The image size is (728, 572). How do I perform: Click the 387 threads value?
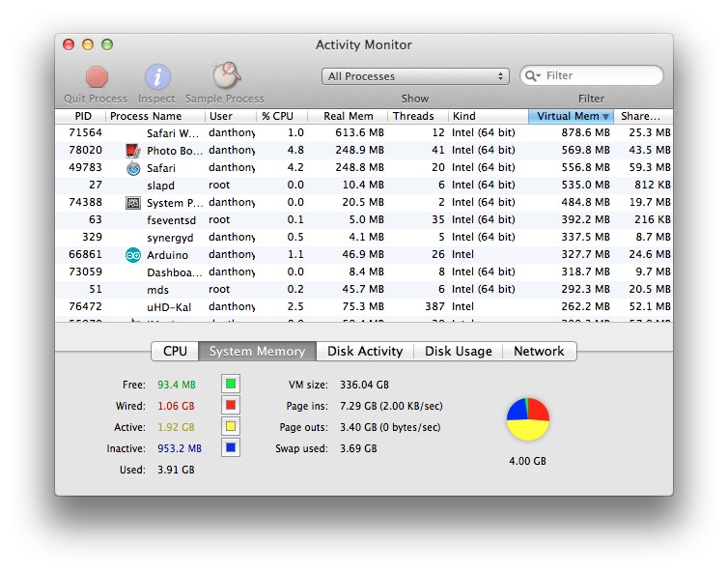click(435, 306)
